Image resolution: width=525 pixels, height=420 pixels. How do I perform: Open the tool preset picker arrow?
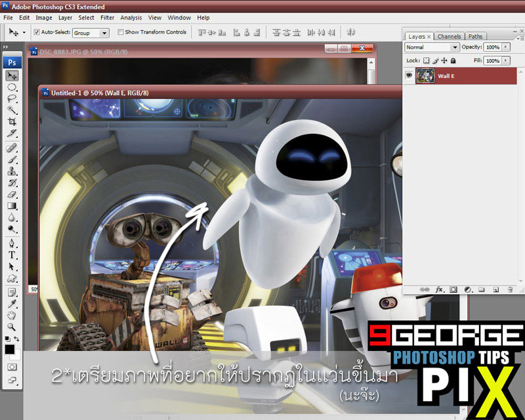(24, 33)
